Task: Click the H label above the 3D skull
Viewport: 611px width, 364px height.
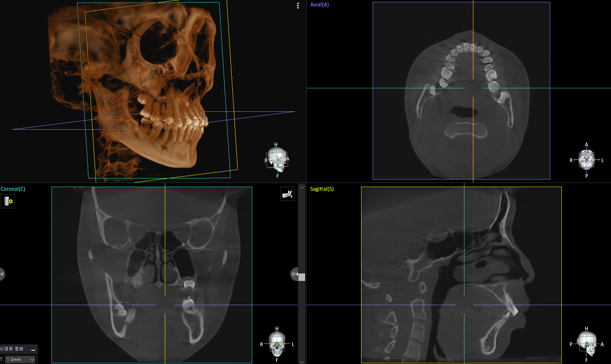Action: tap(276, 145)
